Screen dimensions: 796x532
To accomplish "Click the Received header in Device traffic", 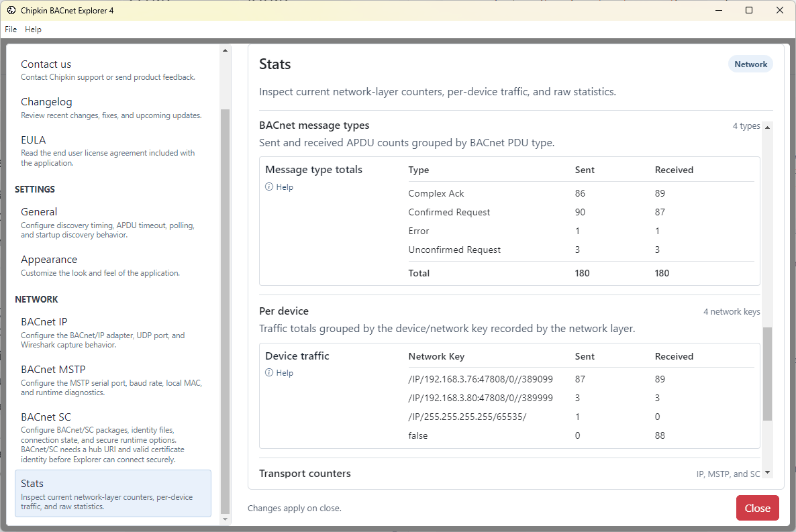I will tap(674, 356).
